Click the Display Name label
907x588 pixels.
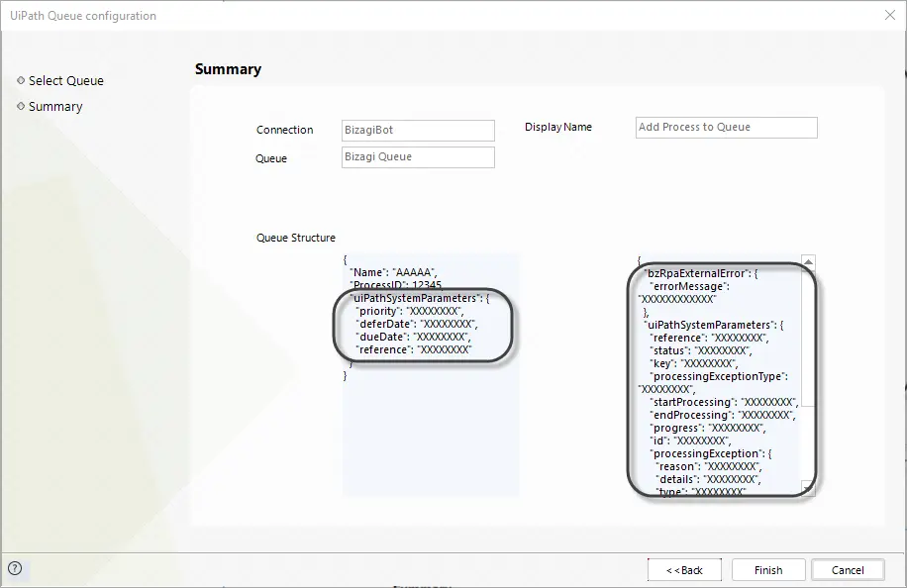click(558, 127)
